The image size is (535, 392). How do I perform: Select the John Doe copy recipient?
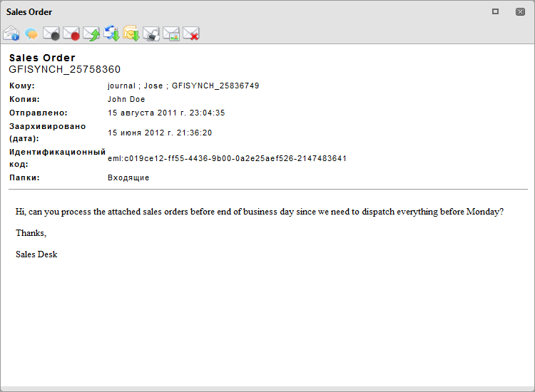point(126,99)
